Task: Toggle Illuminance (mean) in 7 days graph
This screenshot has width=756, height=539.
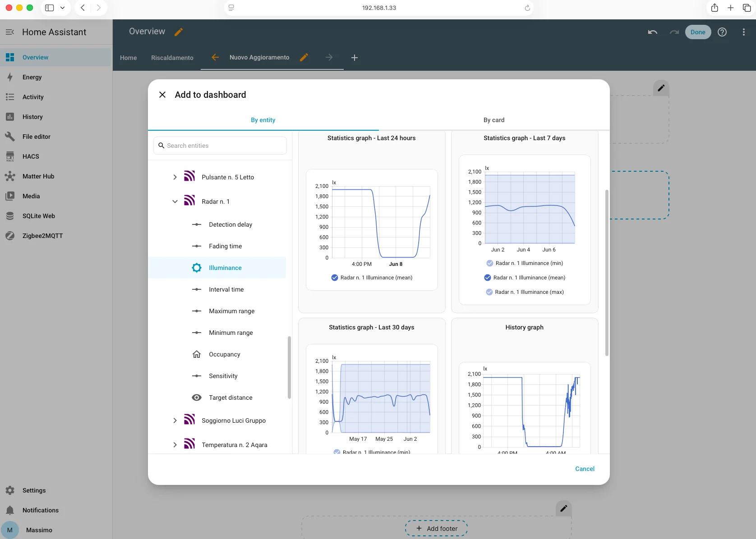Action: pos(488,278)
